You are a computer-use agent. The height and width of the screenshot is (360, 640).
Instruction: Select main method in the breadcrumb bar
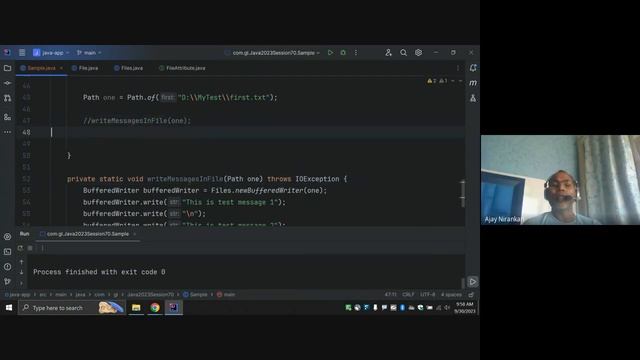click(226, 294)
